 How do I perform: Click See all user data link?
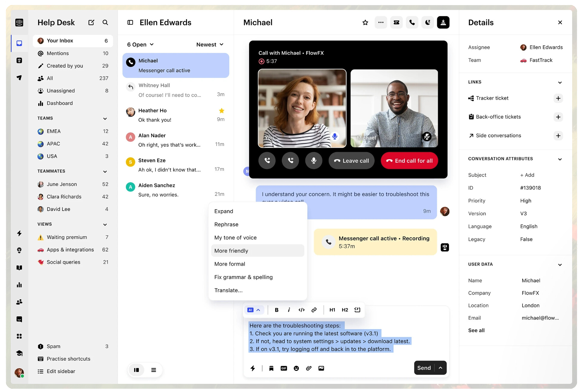point(476,330)
